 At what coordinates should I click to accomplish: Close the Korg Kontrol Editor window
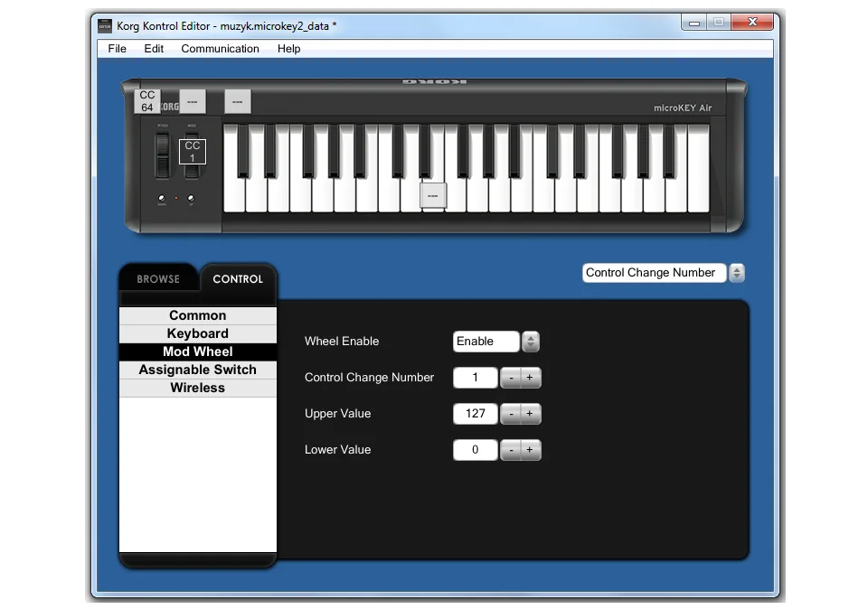pyautogui.click(x=752, y=22)
